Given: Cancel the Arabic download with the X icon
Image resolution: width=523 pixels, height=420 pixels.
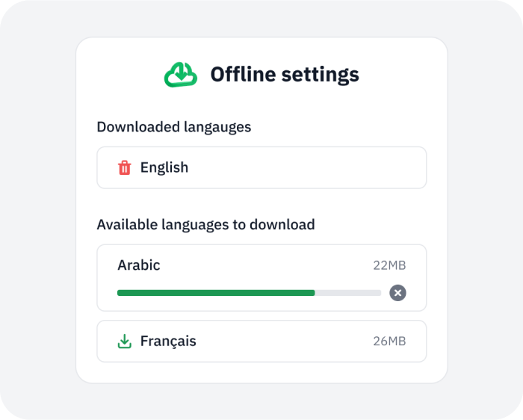Looking at the screenshot, I should pos(397,293).
